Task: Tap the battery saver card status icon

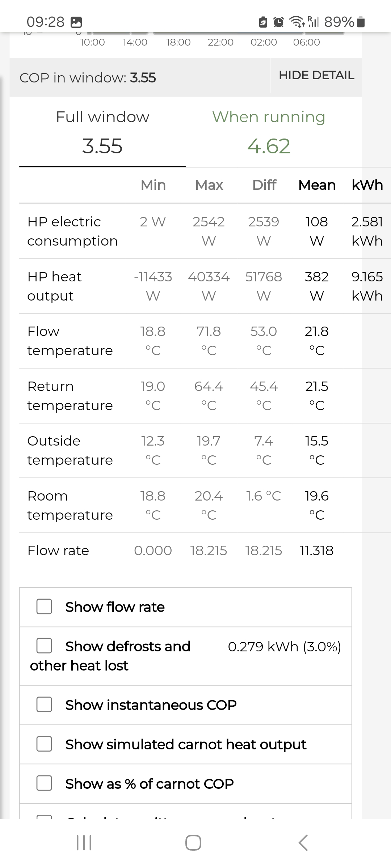Action: pyautogui.click(x=263, y=22)
